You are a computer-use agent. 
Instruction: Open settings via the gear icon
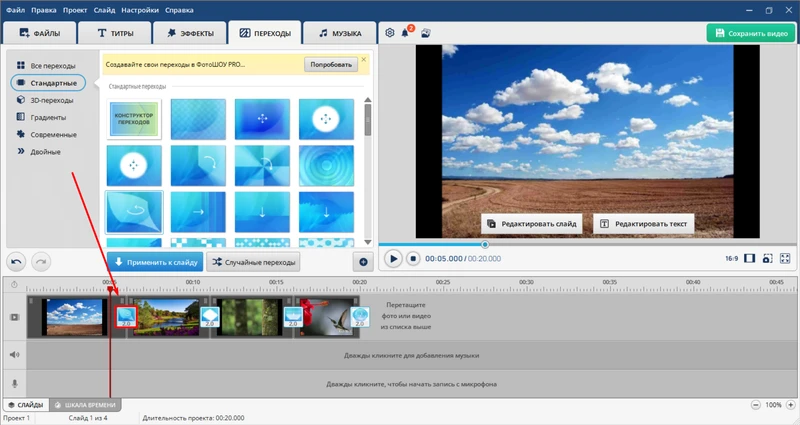point(390,33)
